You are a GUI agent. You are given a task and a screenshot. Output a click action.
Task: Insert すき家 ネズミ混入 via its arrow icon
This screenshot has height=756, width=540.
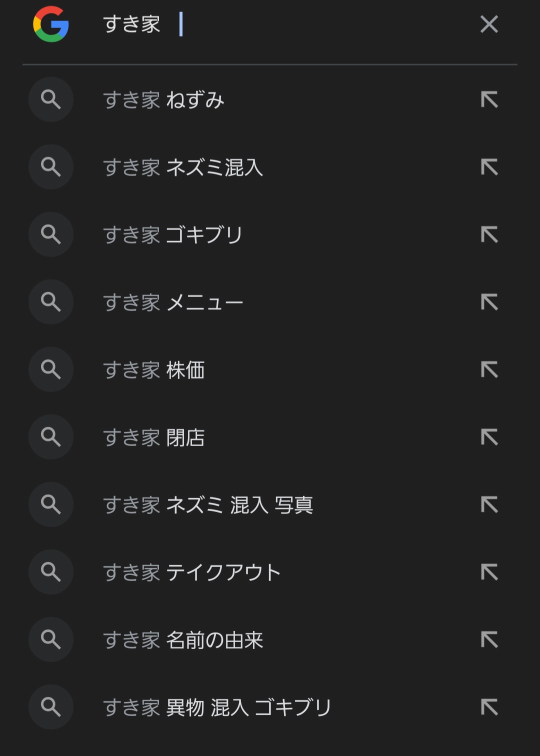pyautogui.click(x=489, y=167)
